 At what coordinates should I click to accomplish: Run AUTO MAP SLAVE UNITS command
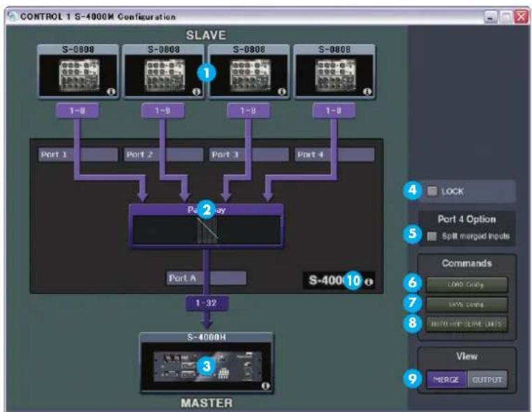[467, 324]
